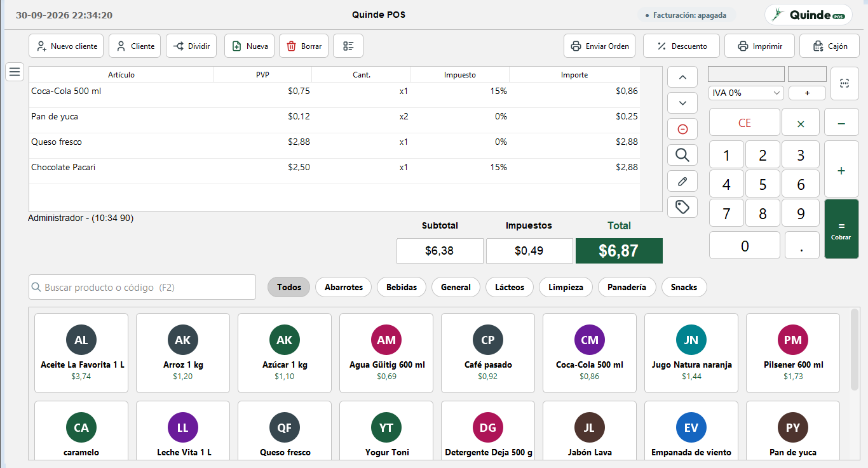Click the small + button beside IVA
Viewport: 868px width, 468px height.
pyautogui.click(x=807, y=93)
